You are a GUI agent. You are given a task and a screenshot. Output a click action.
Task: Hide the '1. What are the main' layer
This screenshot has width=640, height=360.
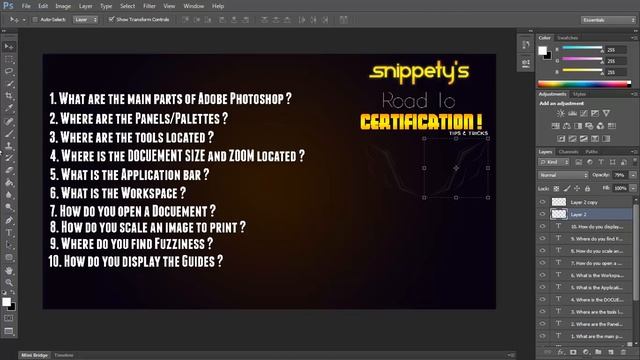pos(542,336)
